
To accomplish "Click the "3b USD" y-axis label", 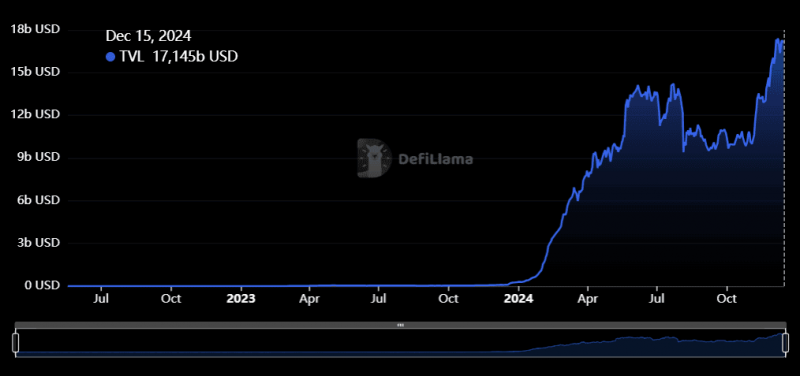I will point(38,242).
